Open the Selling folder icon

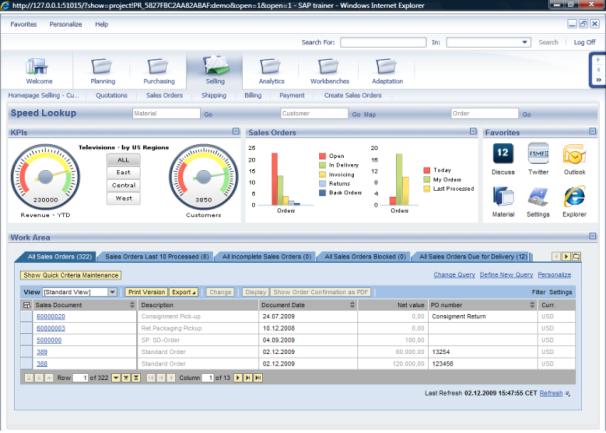click(216, 65)
